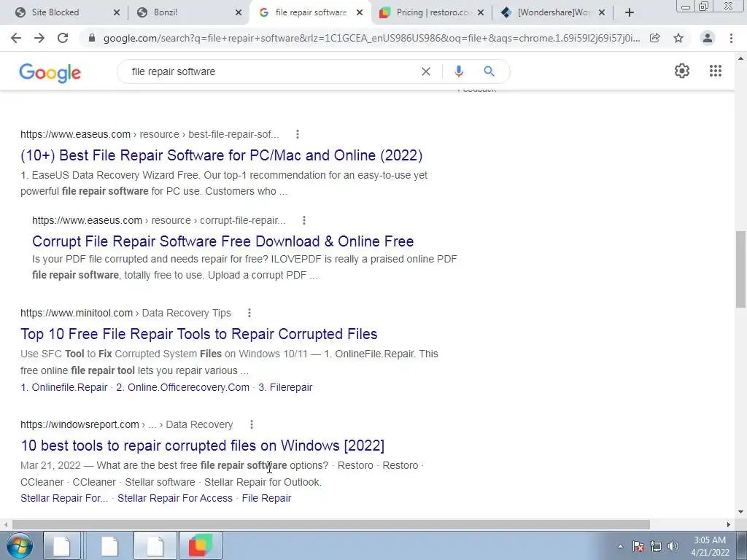Start voice search with the microphone icon
Viewport: 747px width, 560px height.
[458, 71]
